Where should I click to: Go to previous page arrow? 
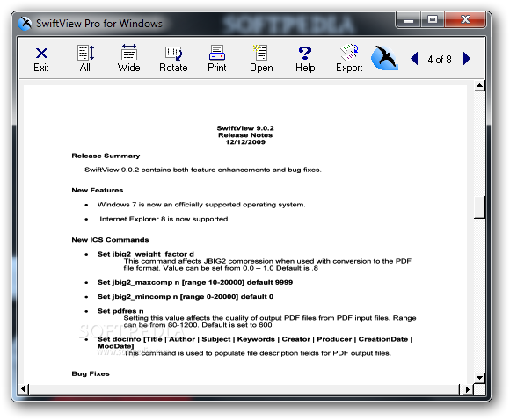coord(414,59)
